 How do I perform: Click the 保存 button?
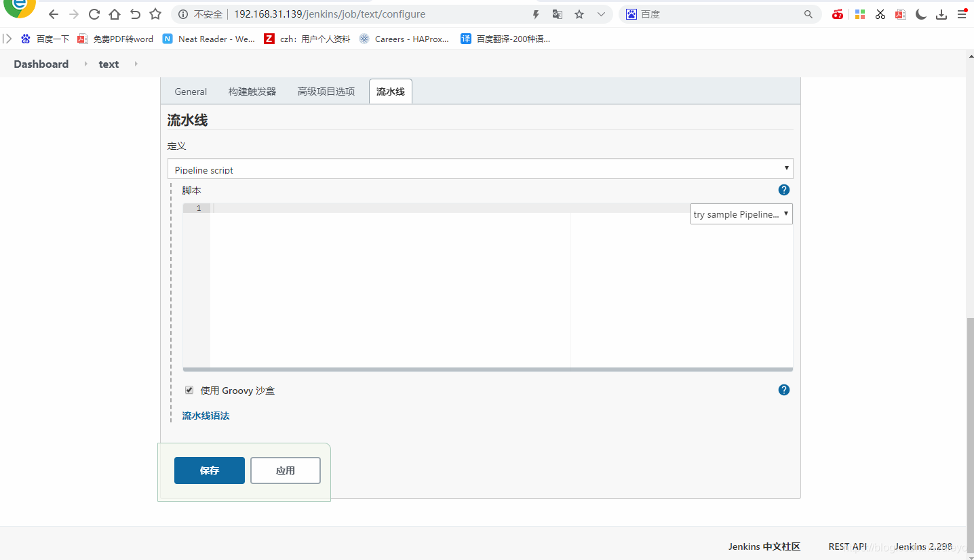[x=210, y=471]
